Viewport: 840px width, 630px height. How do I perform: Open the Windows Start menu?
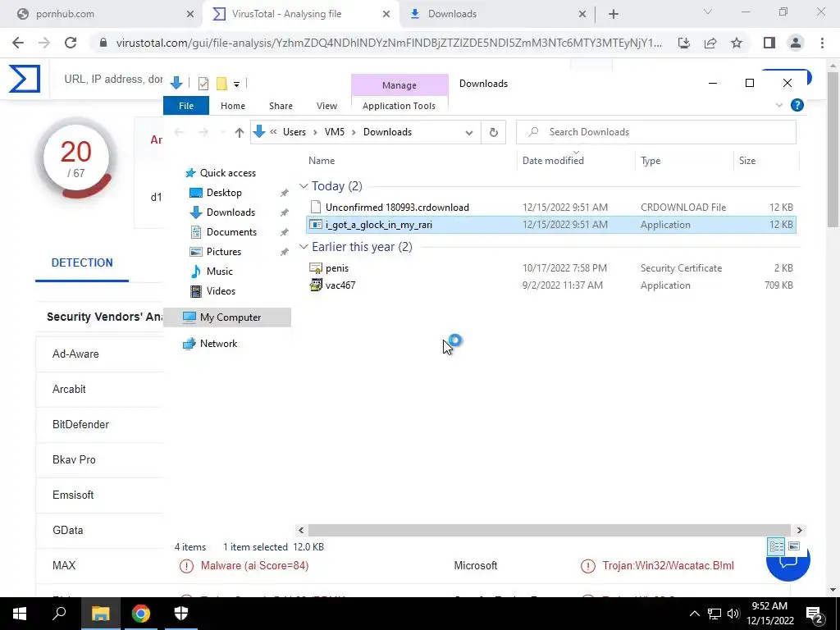coord(20,614)
